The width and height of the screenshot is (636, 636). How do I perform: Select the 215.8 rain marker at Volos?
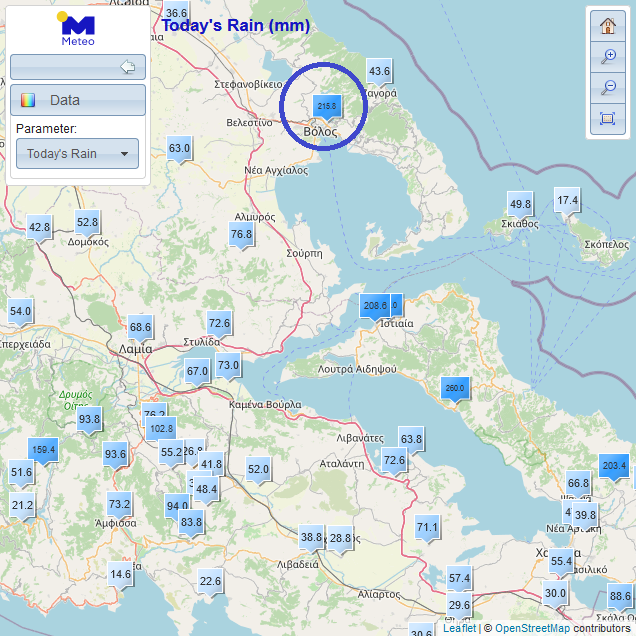coord(327,106)
